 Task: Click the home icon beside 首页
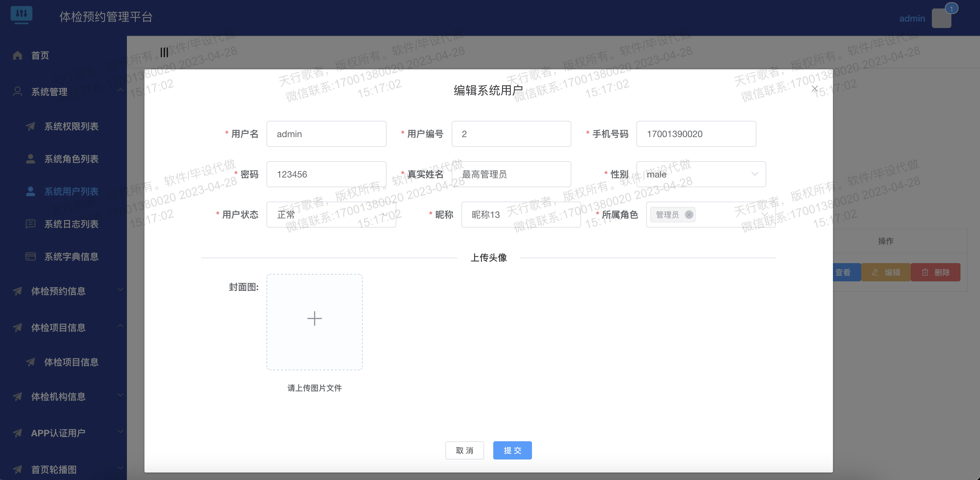point(18,56)
